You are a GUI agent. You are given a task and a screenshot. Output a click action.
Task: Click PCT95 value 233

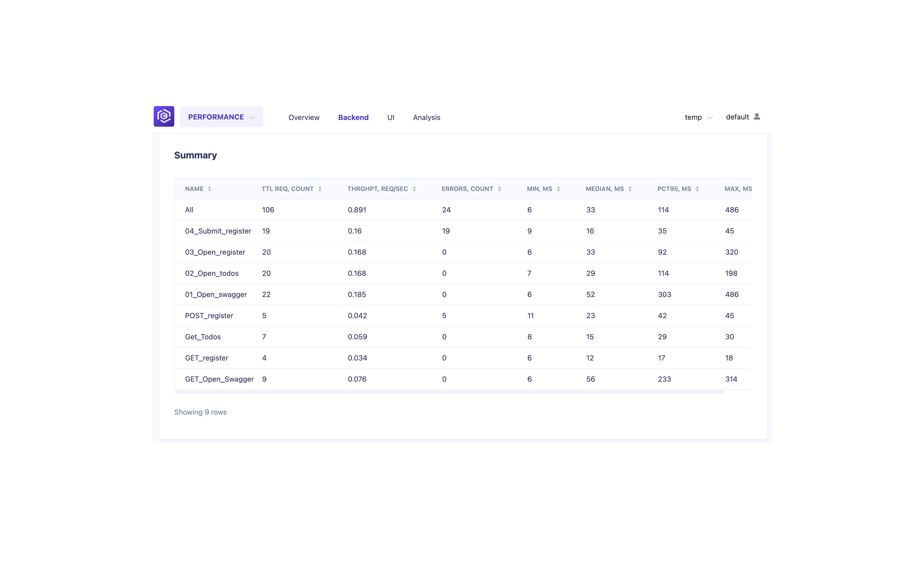664,379
